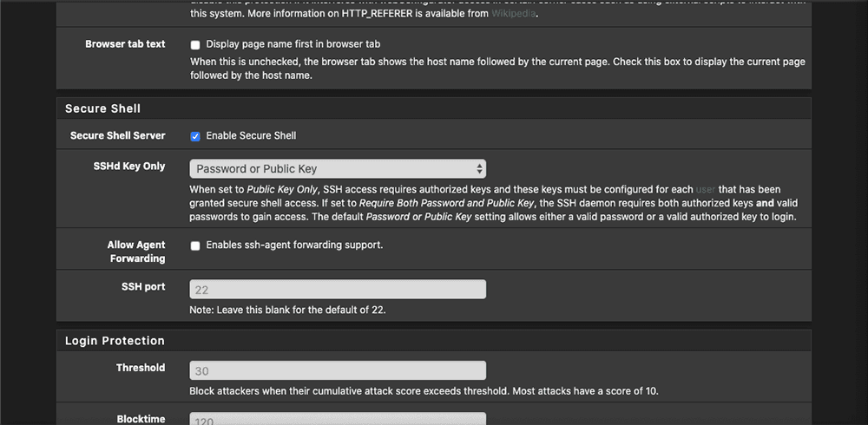Click the 'Display page name first in browser tab' label

click(293, 43)
